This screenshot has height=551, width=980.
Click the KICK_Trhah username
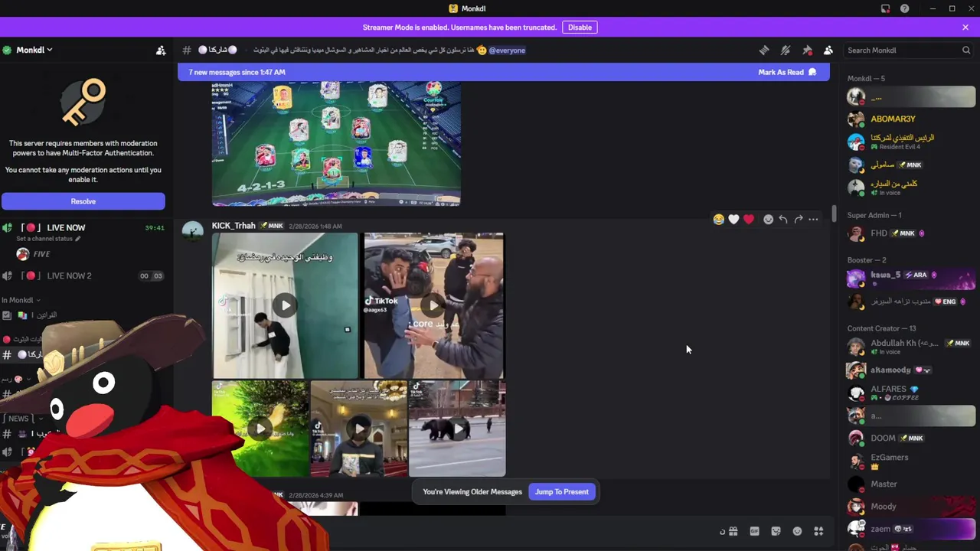coord(234,226)
